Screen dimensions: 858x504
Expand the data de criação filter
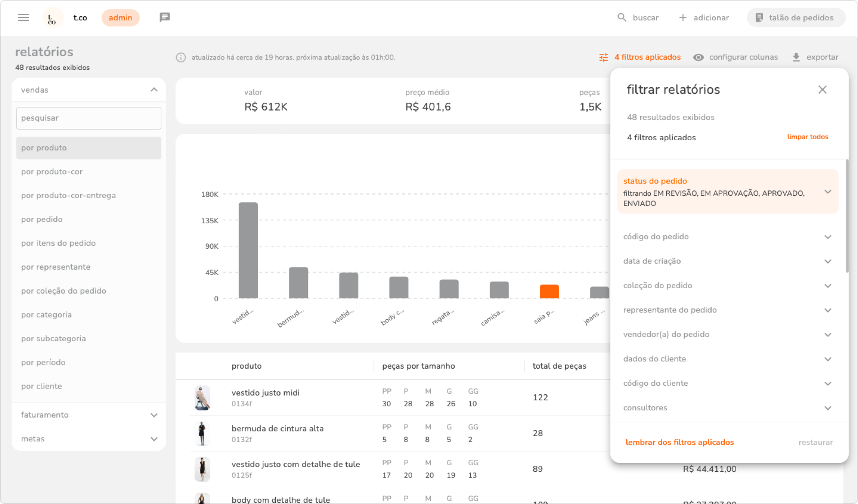click(x=827, y=261)
